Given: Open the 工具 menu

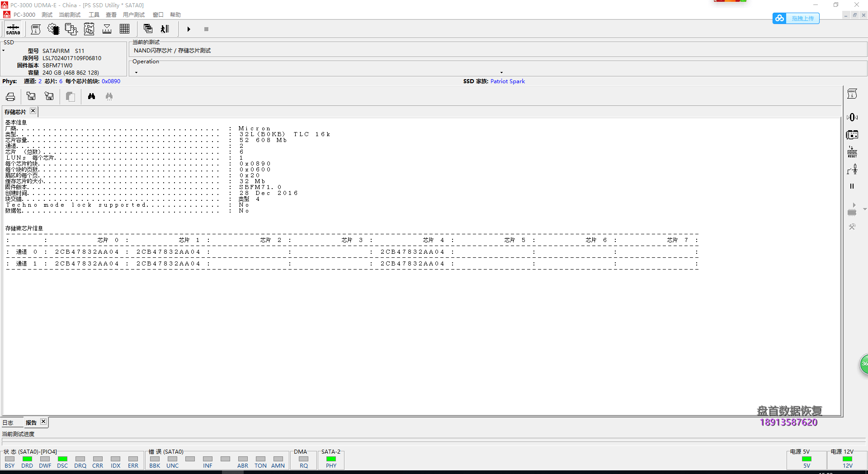Looking at the screenshot, I should (94, 15).
